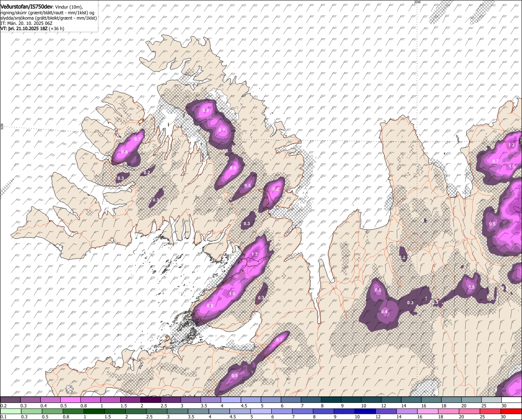Image resolution: width=522 pixels, height=420 pixels.
Task: Pick rain legend swatch starting at 20
Action: coord(470,411)
